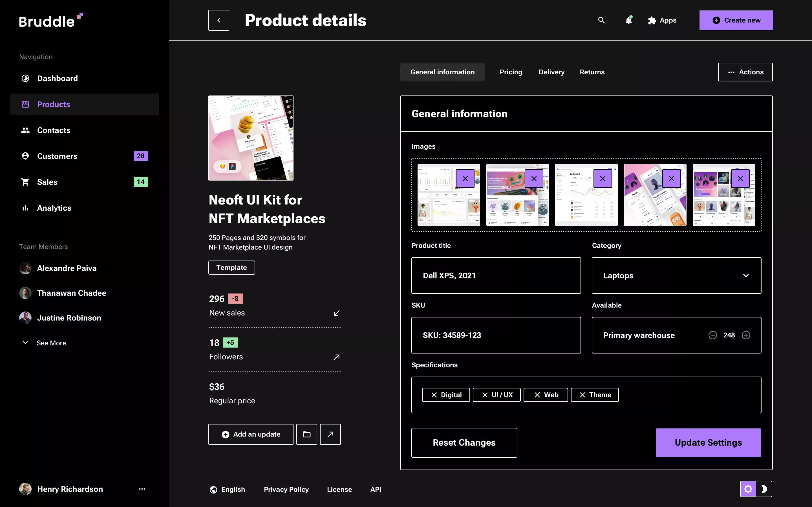Open the settings gear in the bottom corner
The height and width of the screenshot is (507, 812).
tap(749, 489)
